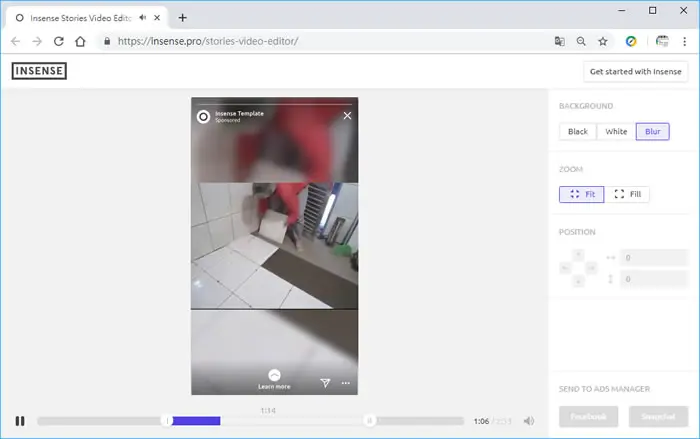This screenshot has width=700, height=439.
Task: Click the browser zoom magnifier icon
Action: (581, 42)
